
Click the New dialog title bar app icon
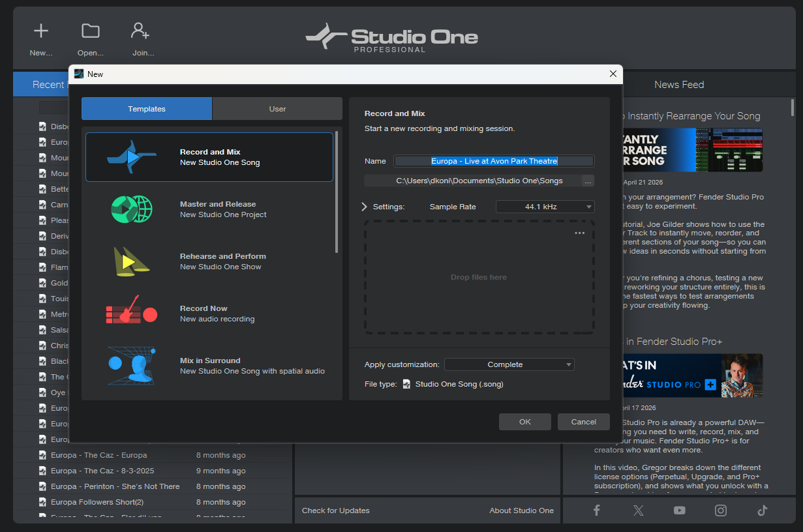(x=79, y=74)
